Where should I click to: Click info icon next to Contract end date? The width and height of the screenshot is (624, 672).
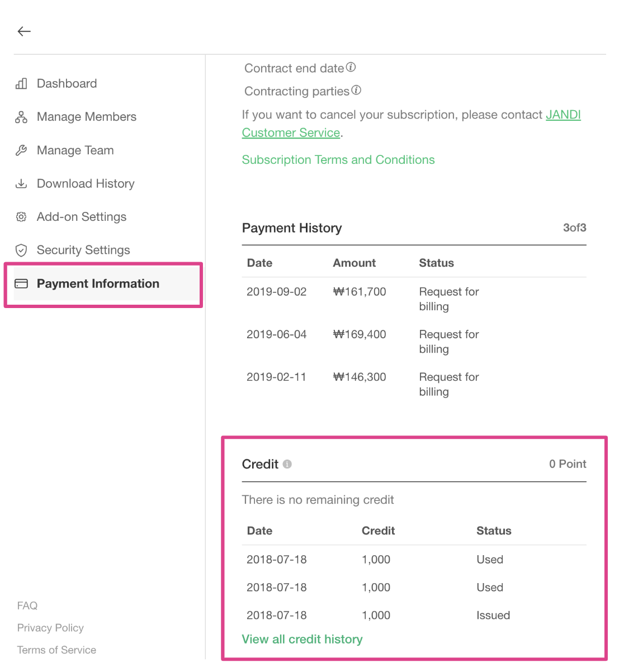[x=351, y=68]
